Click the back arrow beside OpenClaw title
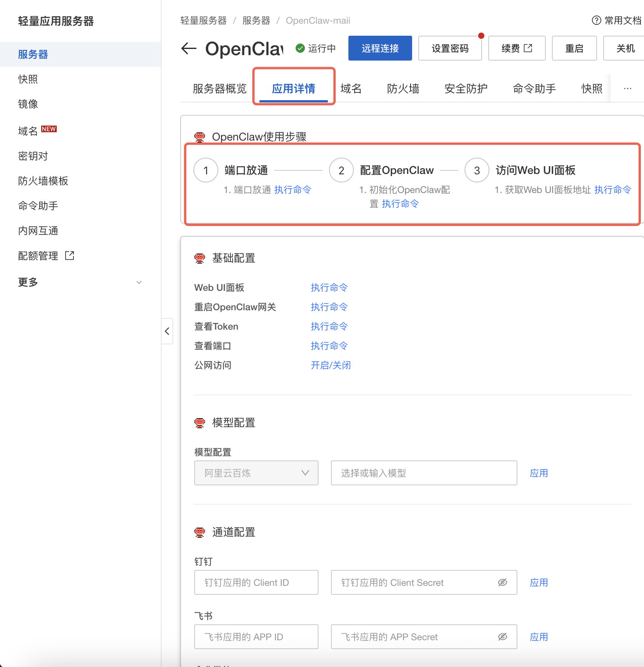 (x=189, y=49)
